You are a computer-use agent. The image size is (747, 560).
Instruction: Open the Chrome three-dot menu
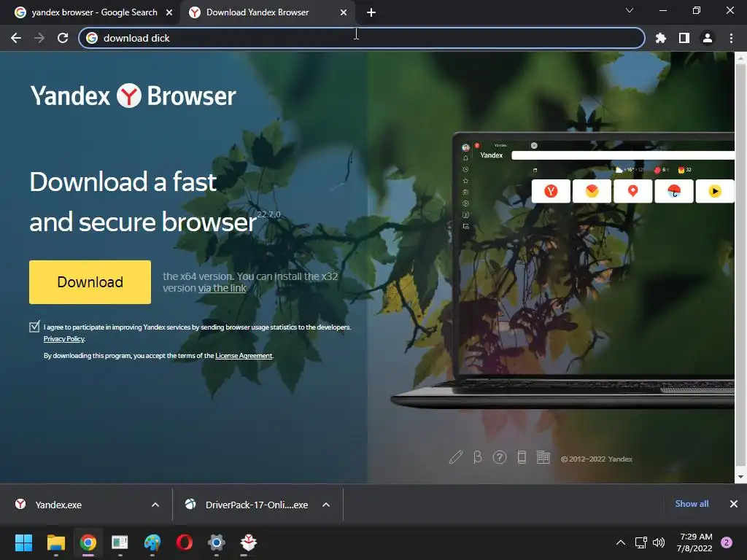[x=731, y=38]
